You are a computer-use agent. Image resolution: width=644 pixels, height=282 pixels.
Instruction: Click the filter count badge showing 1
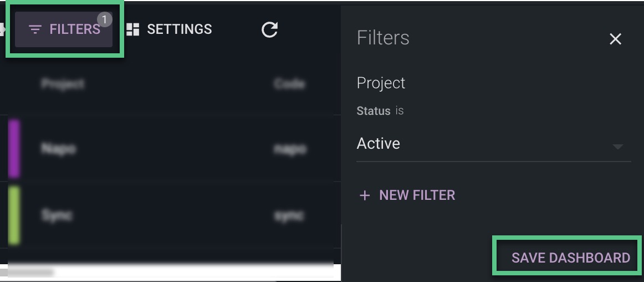click(x=104, y=19)
